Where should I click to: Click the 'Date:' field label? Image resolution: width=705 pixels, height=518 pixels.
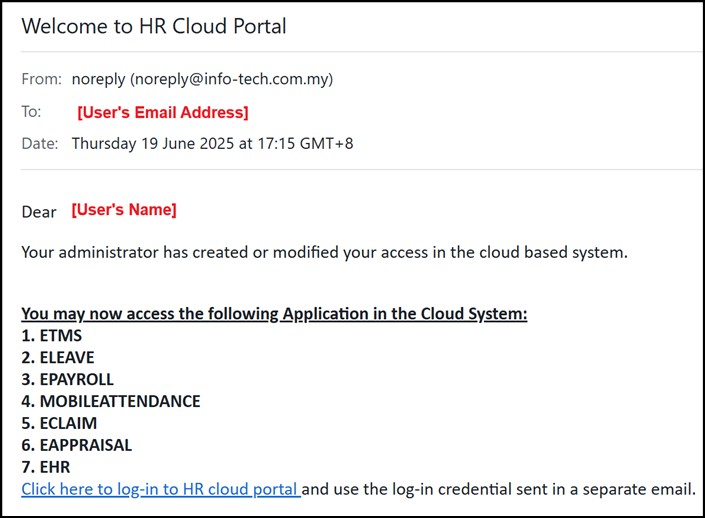(x=42, y=143)
